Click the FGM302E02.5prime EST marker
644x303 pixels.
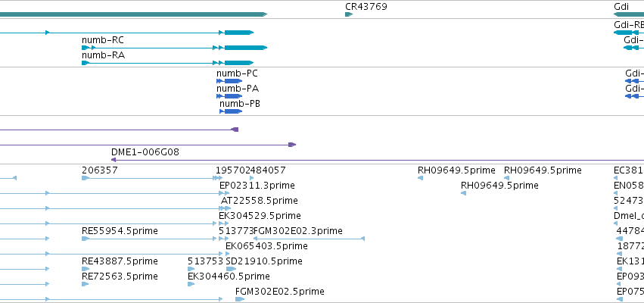(x=240, y=299)
